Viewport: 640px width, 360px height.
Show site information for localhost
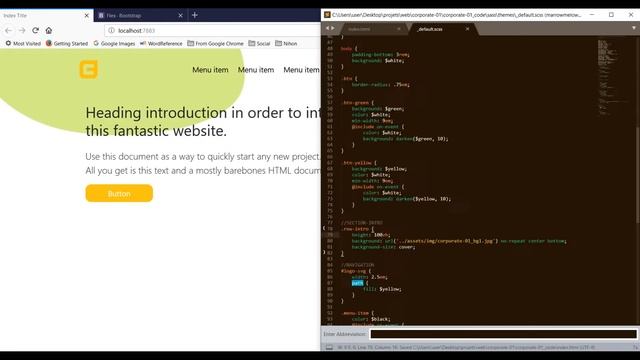coord(111,31)
